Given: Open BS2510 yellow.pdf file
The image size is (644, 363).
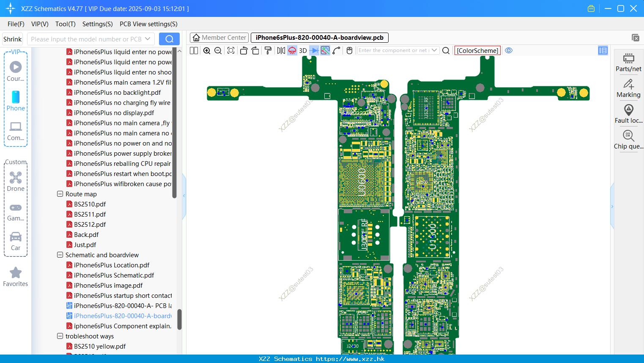Looking at the screenshot, I should (100, 346).
